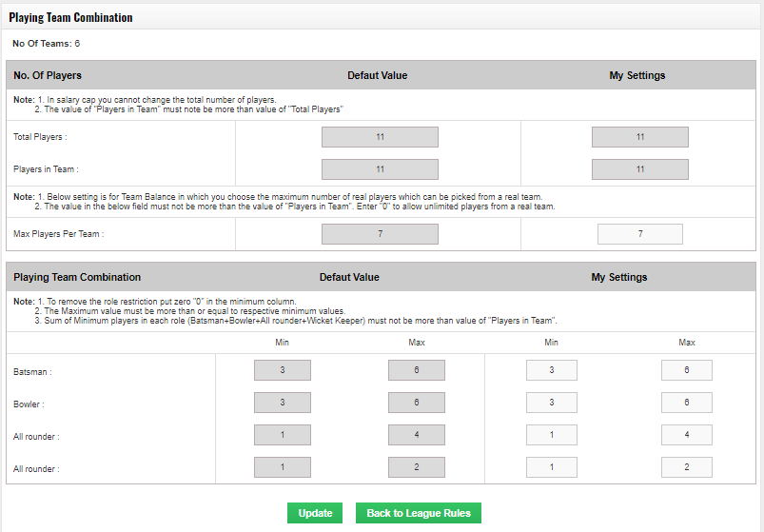Click My Settings Total Players field

639,137
